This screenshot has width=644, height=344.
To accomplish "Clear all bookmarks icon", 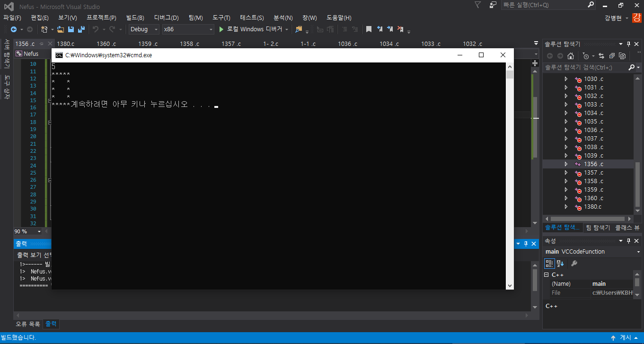I will tap(400, 29).
